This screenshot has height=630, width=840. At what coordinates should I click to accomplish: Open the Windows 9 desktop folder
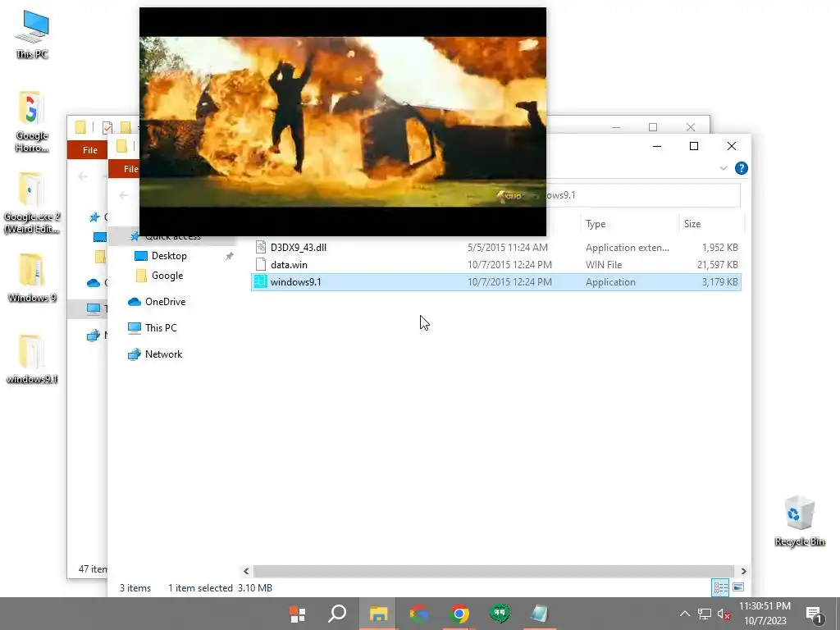point(32,277)
